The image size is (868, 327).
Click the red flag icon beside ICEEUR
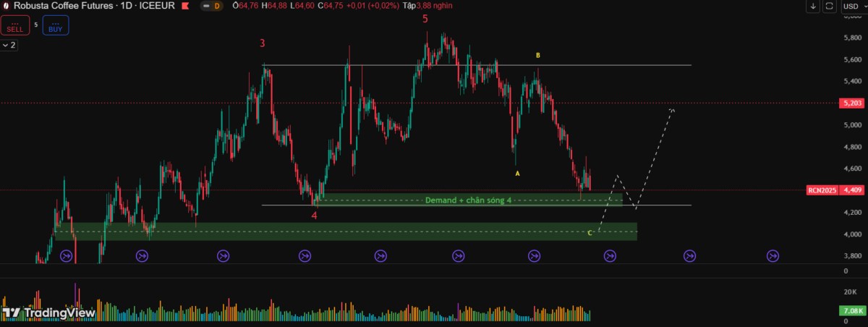[185, 7]
